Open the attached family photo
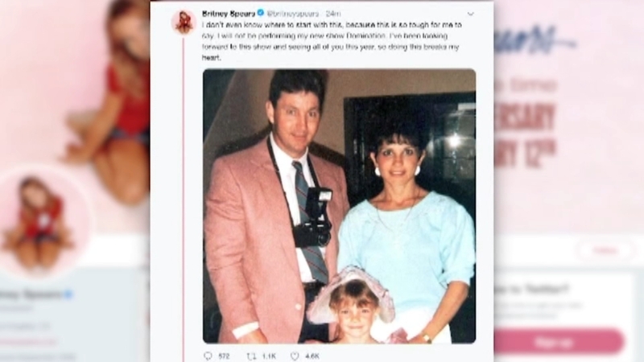The image size is (644, 362). tap(339, 206)
